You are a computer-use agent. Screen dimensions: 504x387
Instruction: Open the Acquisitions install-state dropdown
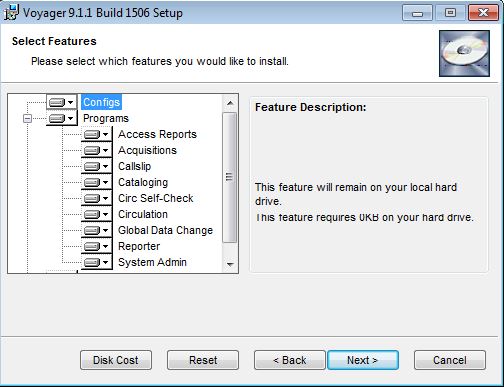tap(97, 150)
